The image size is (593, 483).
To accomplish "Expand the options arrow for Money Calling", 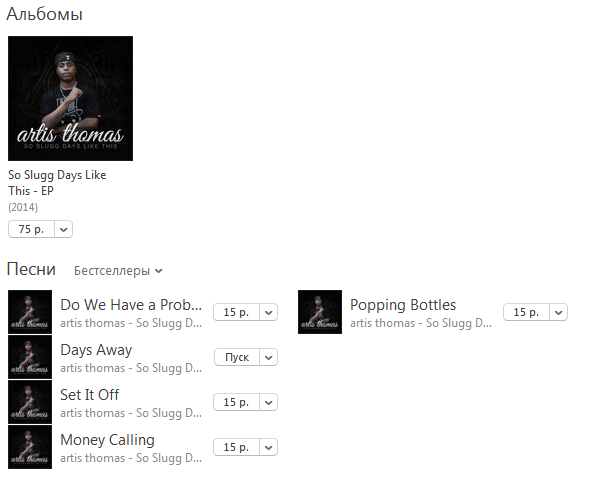I will coord(269,447).
